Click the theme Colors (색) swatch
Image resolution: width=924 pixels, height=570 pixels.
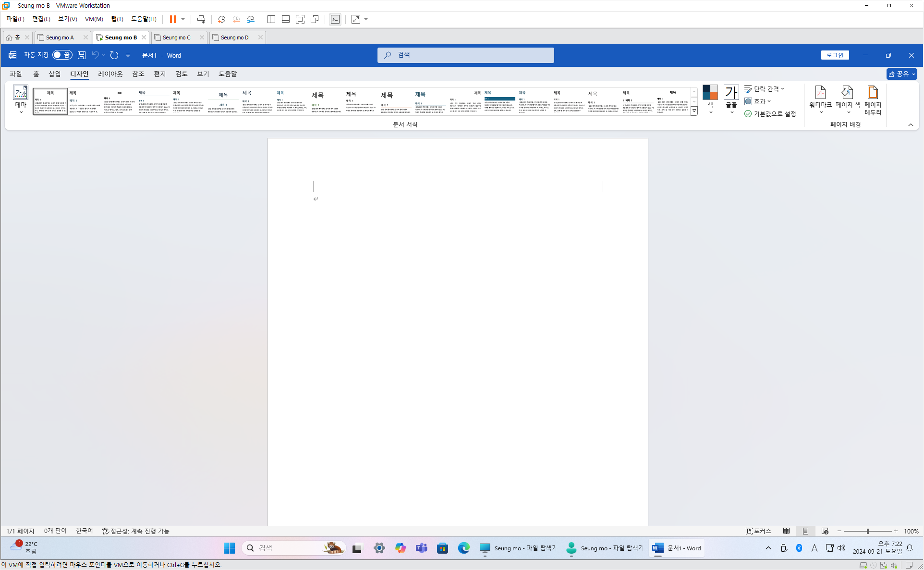click(x=710, y=93)
